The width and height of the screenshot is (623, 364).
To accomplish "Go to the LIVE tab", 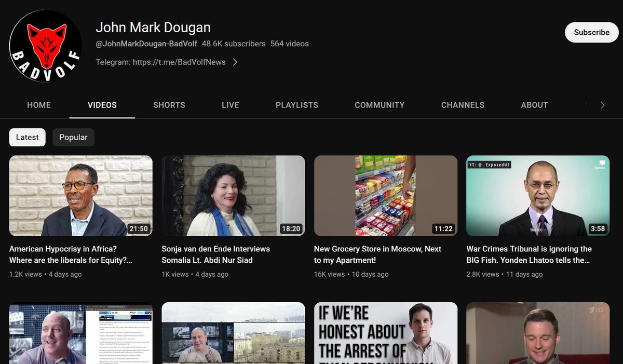I will [x=231, y=105].
